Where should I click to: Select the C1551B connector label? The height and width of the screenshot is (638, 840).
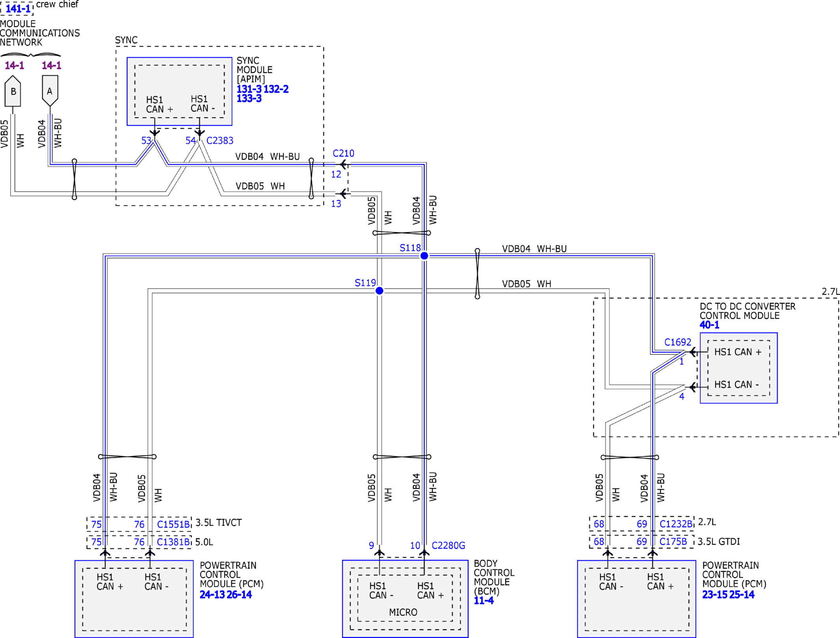click(x=173, y=524)
